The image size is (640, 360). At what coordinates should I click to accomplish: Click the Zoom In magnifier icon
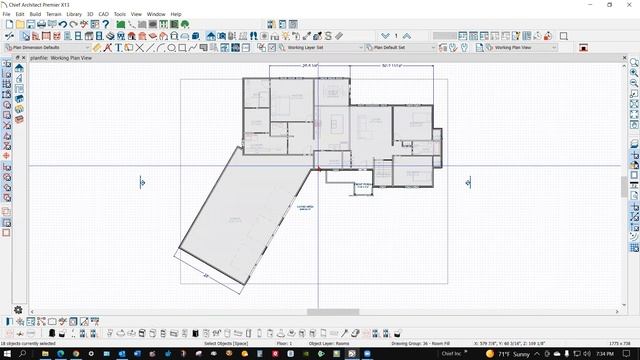(634, 73)
